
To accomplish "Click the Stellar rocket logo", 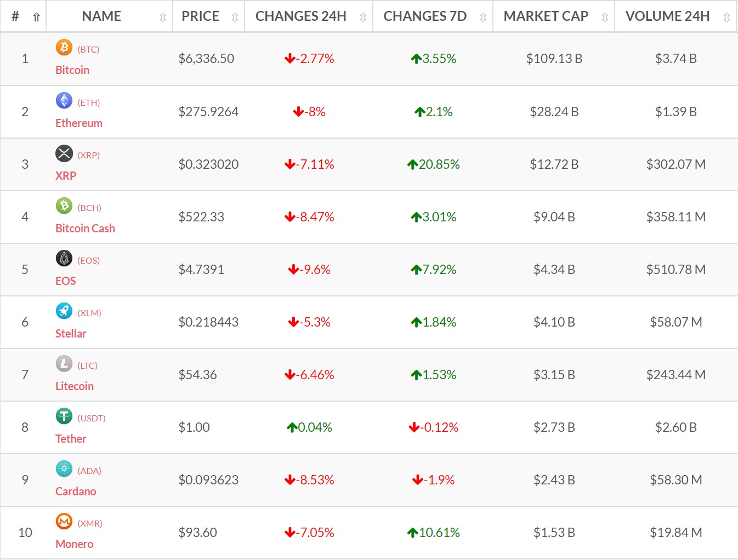I will coord(64,311).
